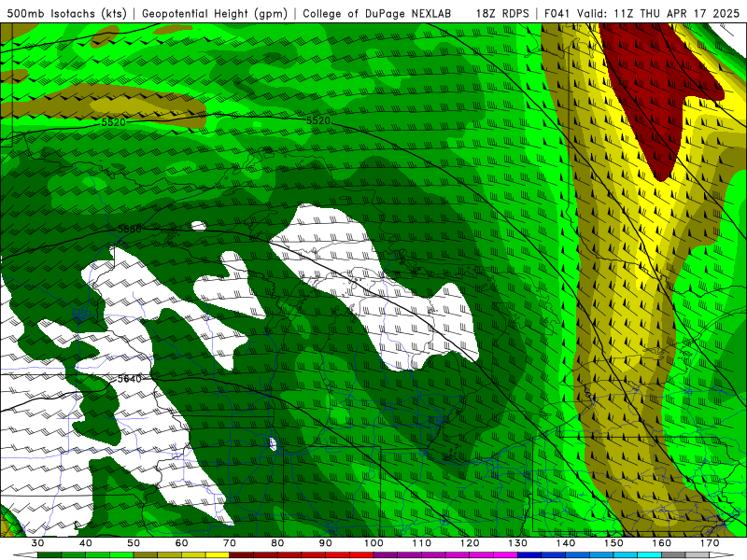Pick the dark red swatch at 70 kts
This screenshot has width=747, height=560.
pyautogui.click(x=242, y=555)
